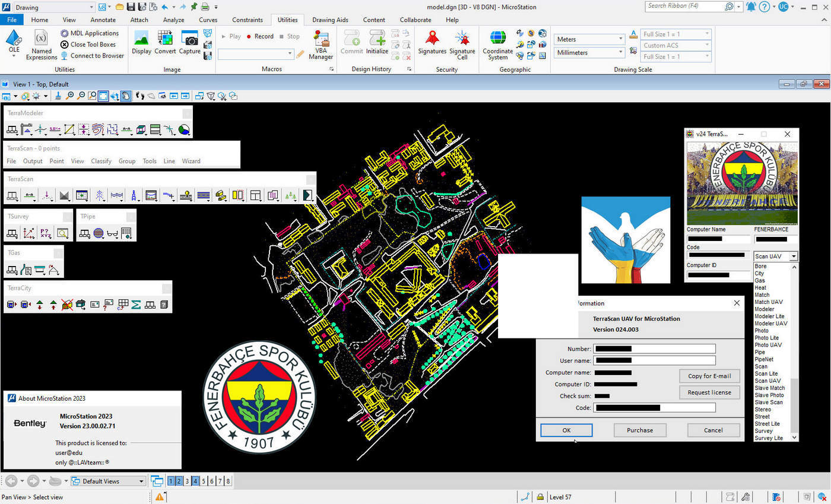This screenshot has height=504, width=831.
Task: Open the Search Ribbon options dropdown arrow
Action: coord(739,7)
